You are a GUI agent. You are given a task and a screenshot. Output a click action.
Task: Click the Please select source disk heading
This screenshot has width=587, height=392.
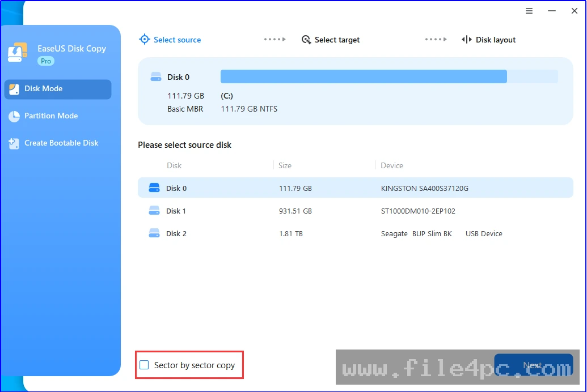[184, 145]
